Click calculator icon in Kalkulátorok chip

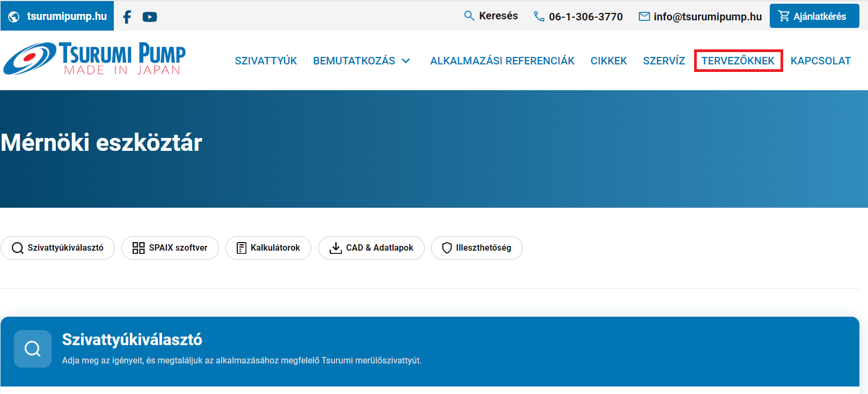click(242, 248)
